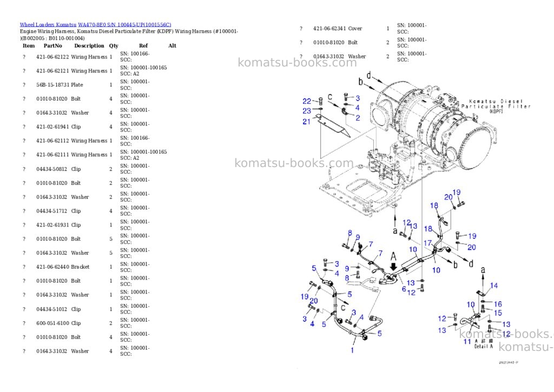Click the Komatsu Diesel Particulate Filter diagram label
This screenshot has width=554, height=392.
(x=496, y=106)
